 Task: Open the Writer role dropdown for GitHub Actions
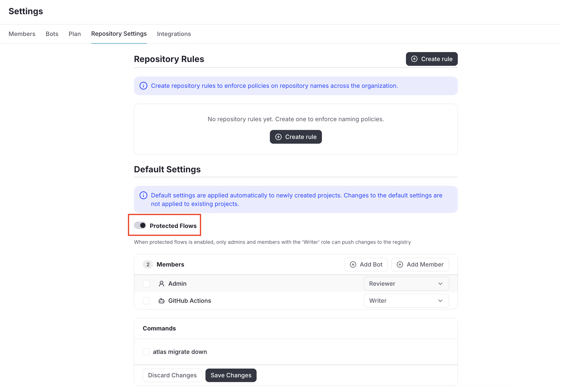(406, 301)
